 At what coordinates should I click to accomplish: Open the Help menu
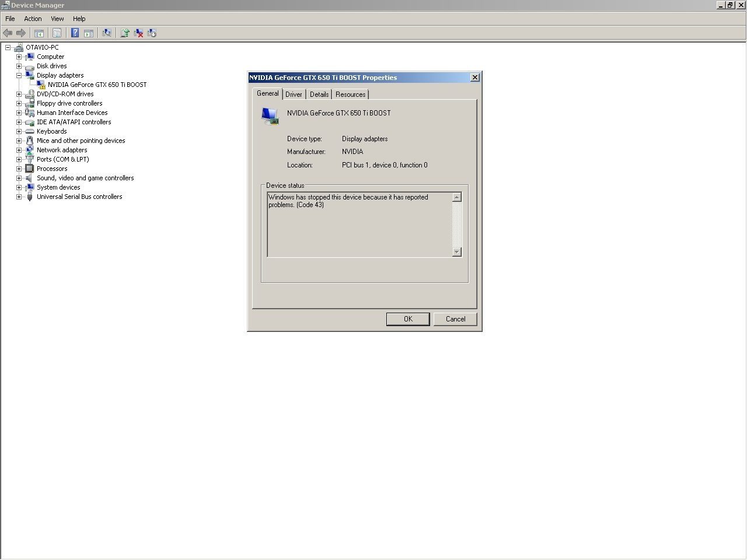point(79,19)
